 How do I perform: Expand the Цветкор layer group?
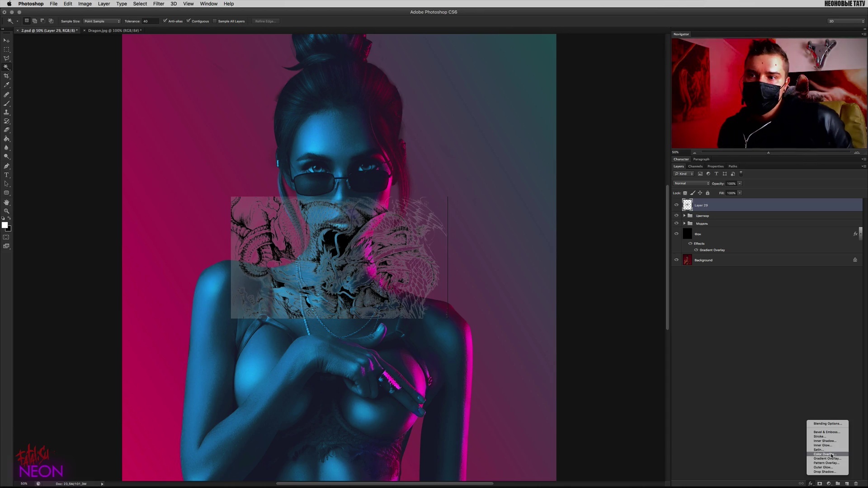684,216
